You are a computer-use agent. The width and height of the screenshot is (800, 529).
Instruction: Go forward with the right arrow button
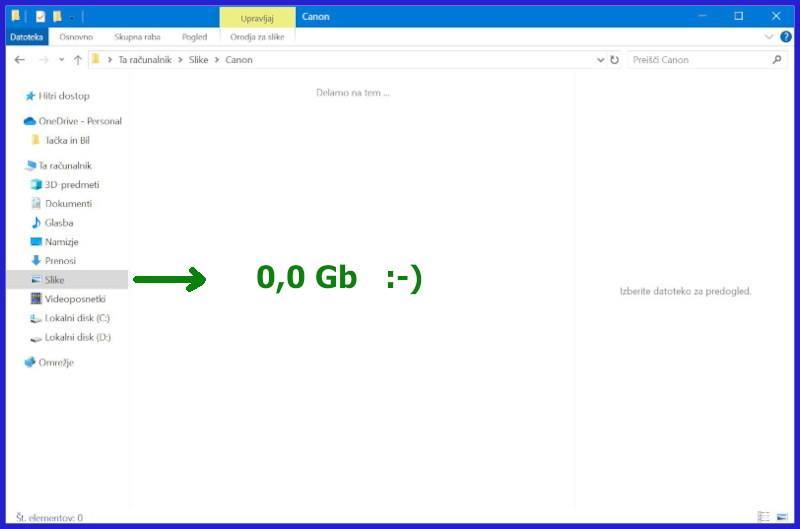[x=44, y=60]
